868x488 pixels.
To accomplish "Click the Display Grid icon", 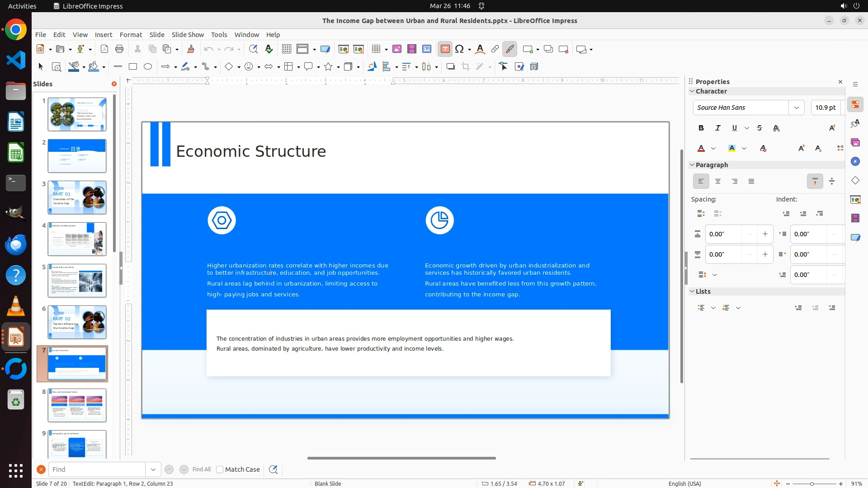I will click(286, 49).
